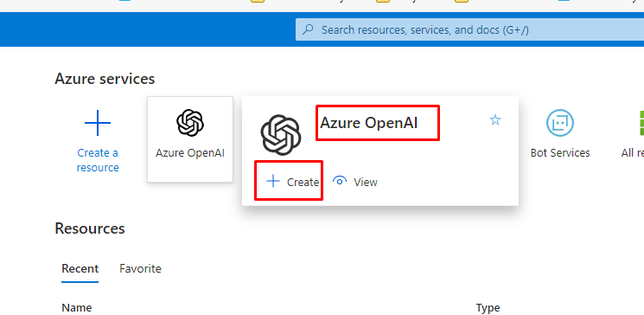Click the Azure OpenAI title in popup card
Viewport: 644px width, 315px height.
tap(369, 123)
